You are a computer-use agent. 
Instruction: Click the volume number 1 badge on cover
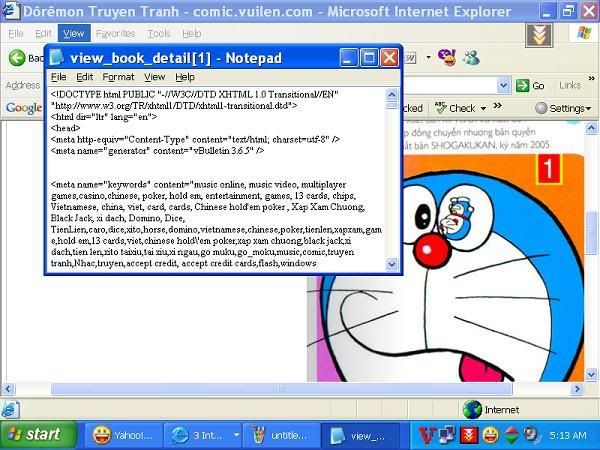coord(548,169)
